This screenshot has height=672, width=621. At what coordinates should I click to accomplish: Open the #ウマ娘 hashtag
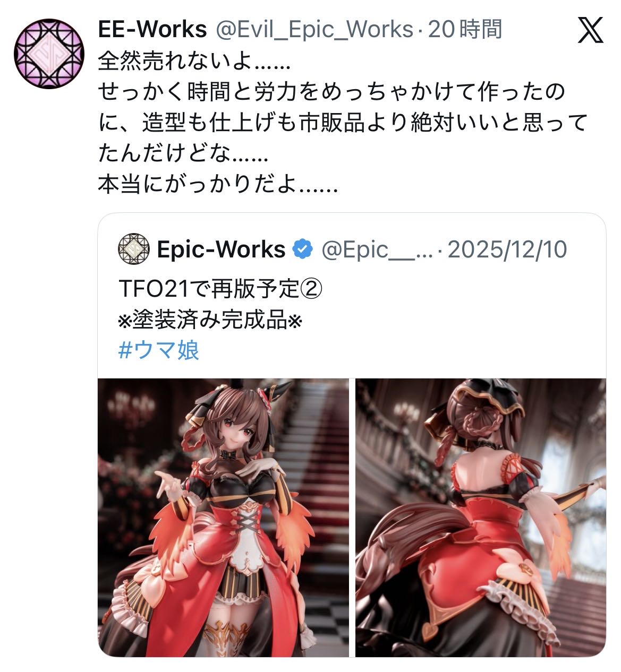(158, 350)
